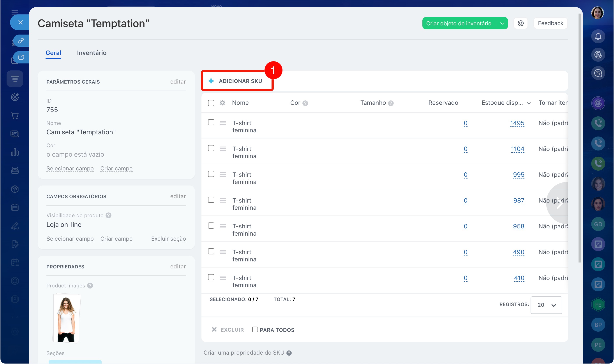This screenshot has width=614, height=364.
Task: Click the gear settings icon beside Feedback
Action: (520, 23)
